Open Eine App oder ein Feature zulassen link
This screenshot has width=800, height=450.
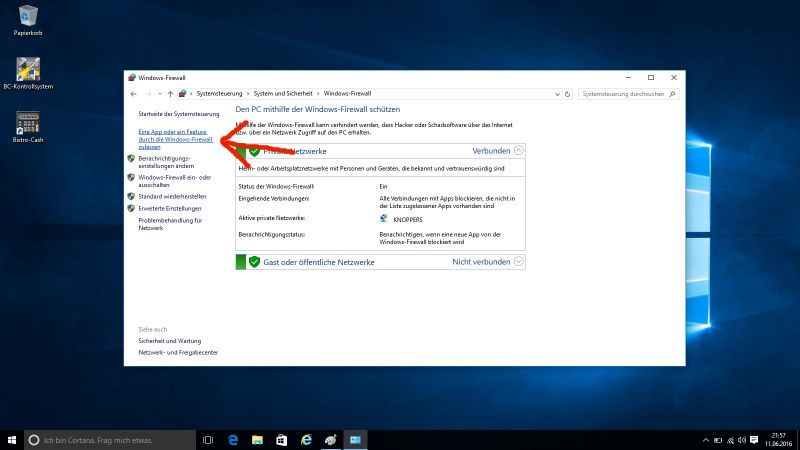click(176, 139)
